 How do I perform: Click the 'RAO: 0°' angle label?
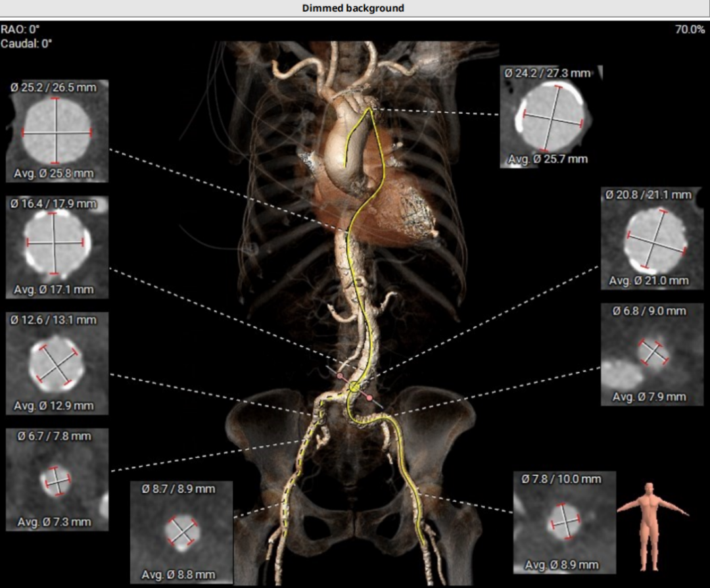pos(20,30)
